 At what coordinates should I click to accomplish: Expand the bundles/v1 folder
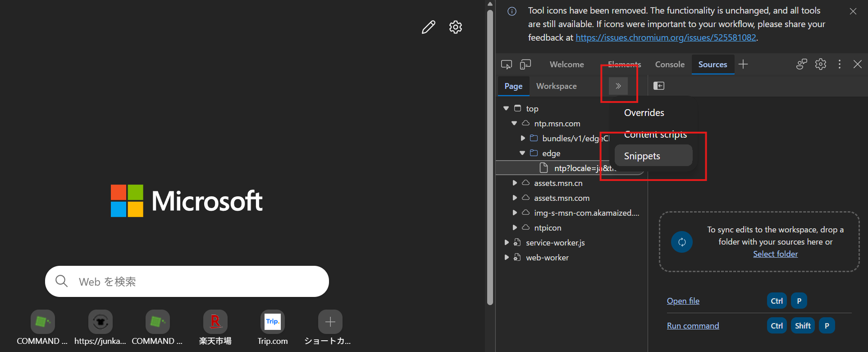coord(523,138)
